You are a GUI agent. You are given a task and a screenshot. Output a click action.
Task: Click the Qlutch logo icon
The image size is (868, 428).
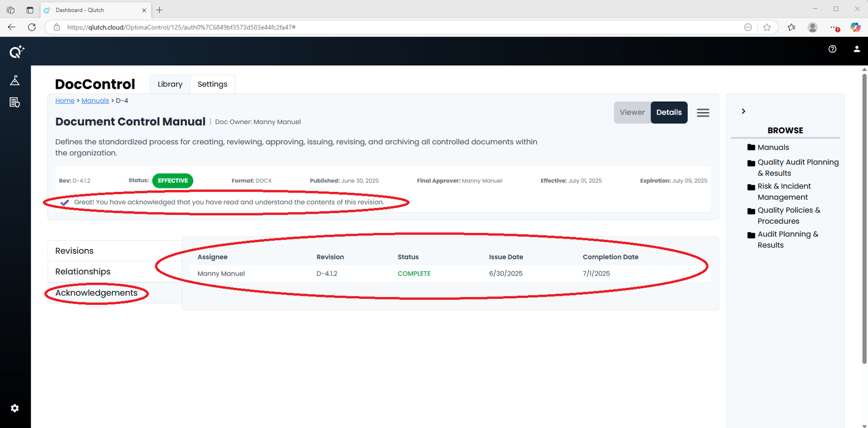[x=17, y=51]
